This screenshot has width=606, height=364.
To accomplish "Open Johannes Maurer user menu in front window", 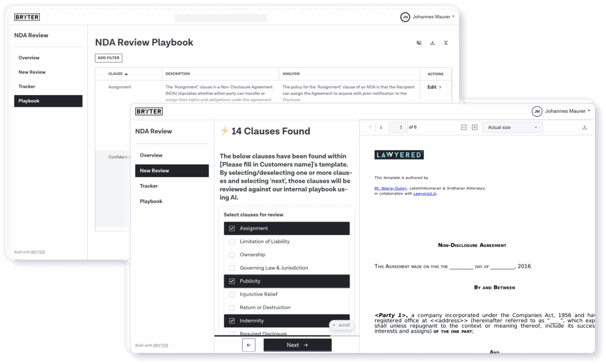I will pos(561,111).
